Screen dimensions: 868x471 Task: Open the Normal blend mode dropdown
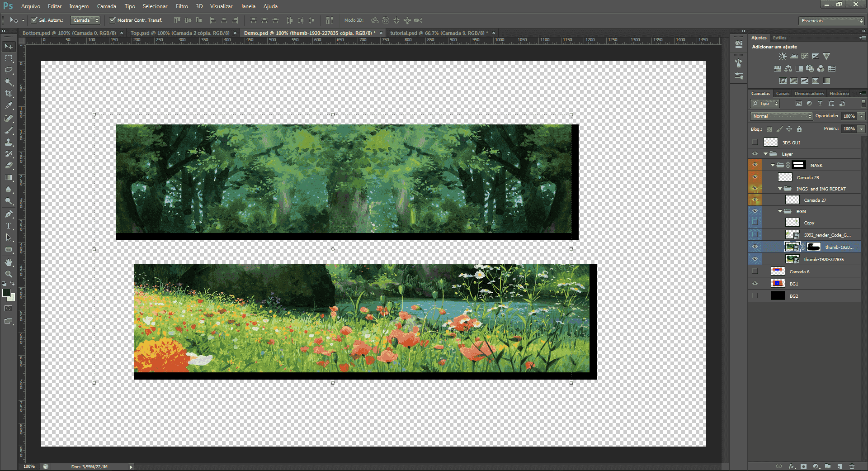782,116
